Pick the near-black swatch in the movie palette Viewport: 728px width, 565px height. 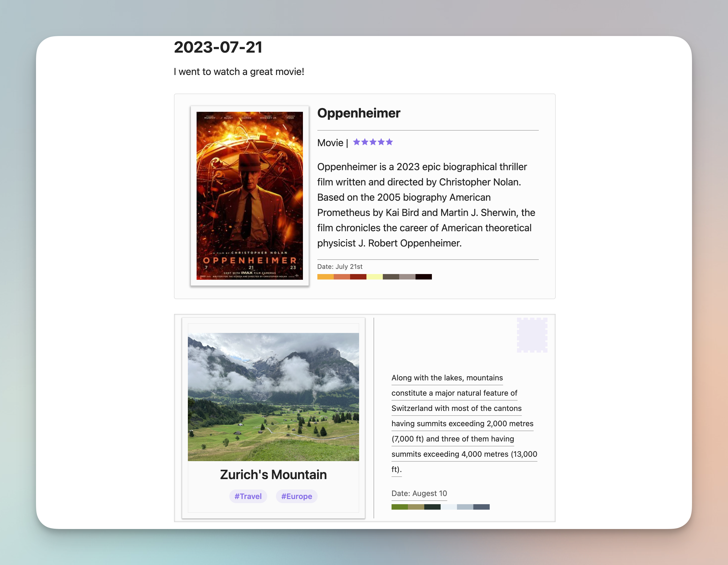pos(423,277)
